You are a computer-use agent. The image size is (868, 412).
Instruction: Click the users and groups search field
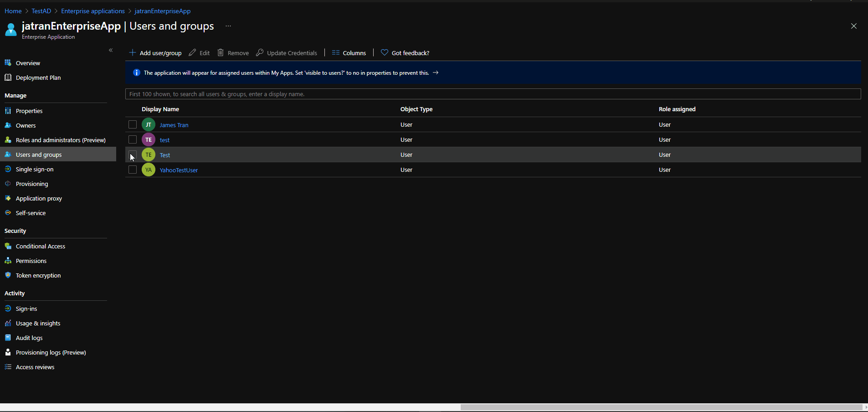coord(365,94)
